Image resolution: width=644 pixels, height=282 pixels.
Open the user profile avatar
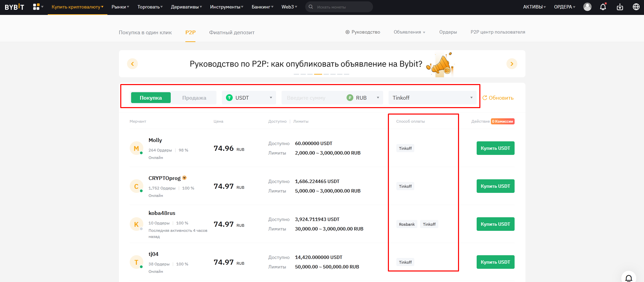(587, 7)
